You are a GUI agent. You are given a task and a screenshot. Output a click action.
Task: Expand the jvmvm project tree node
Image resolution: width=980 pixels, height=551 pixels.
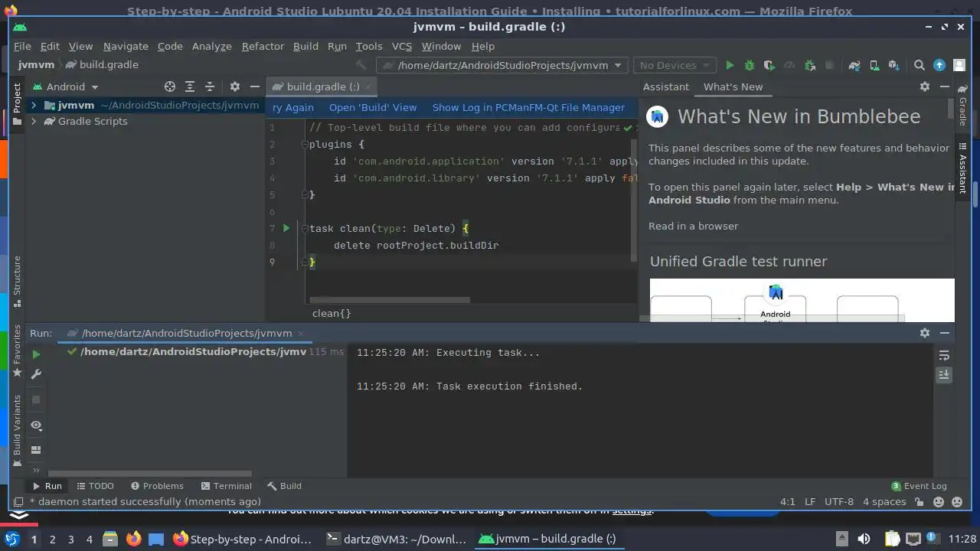click(34, 105)
